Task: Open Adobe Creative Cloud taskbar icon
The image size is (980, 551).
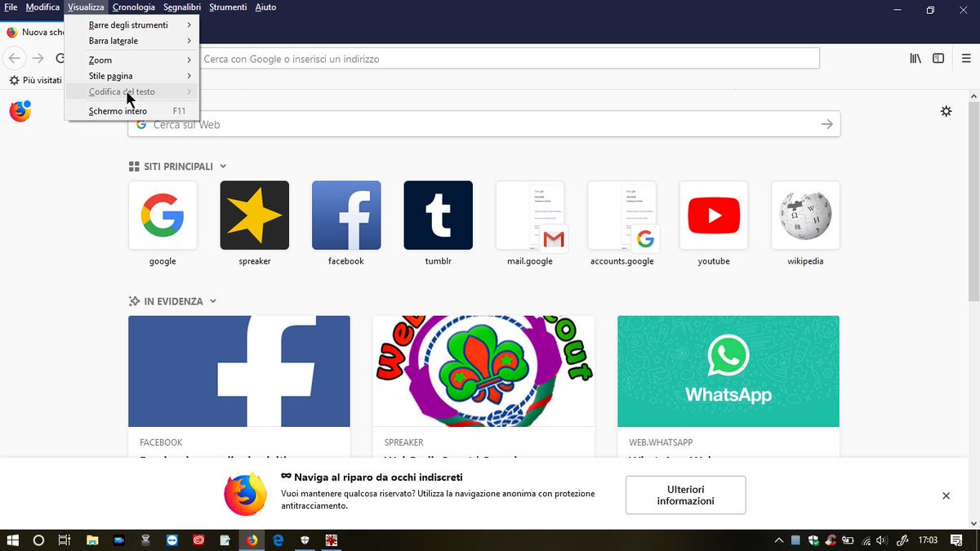Action: point(198,540)
